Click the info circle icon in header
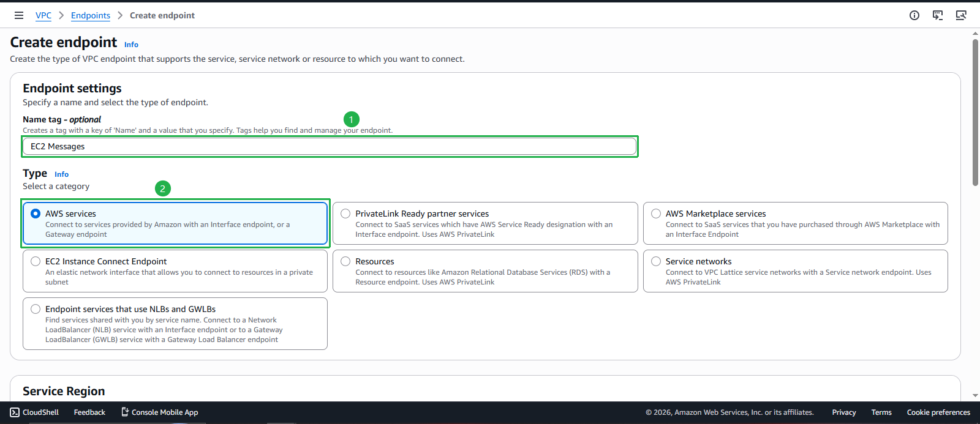 [914, 15]
